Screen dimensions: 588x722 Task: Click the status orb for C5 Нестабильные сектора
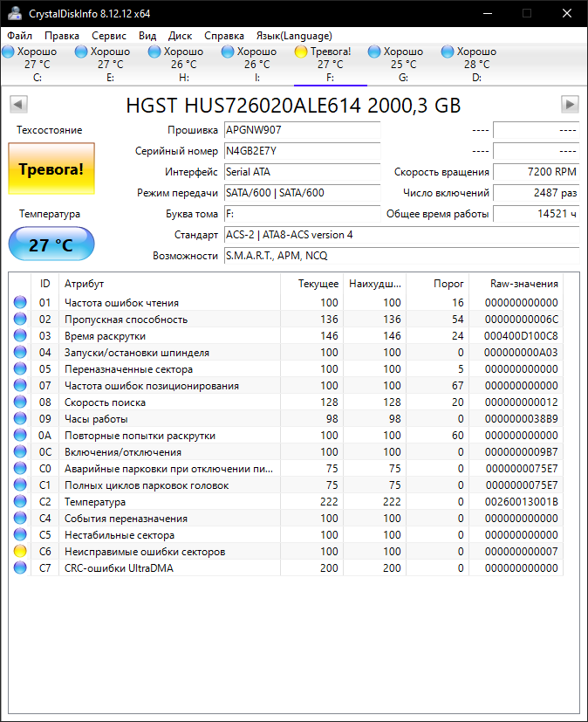(20, 534)
